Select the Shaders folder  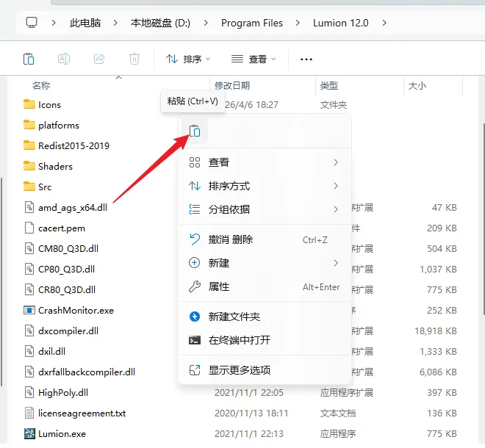click(48, 166)
